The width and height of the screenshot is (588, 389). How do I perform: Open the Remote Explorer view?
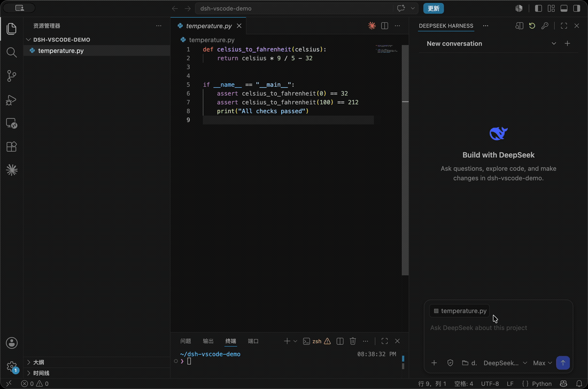[x=12, y=123]
